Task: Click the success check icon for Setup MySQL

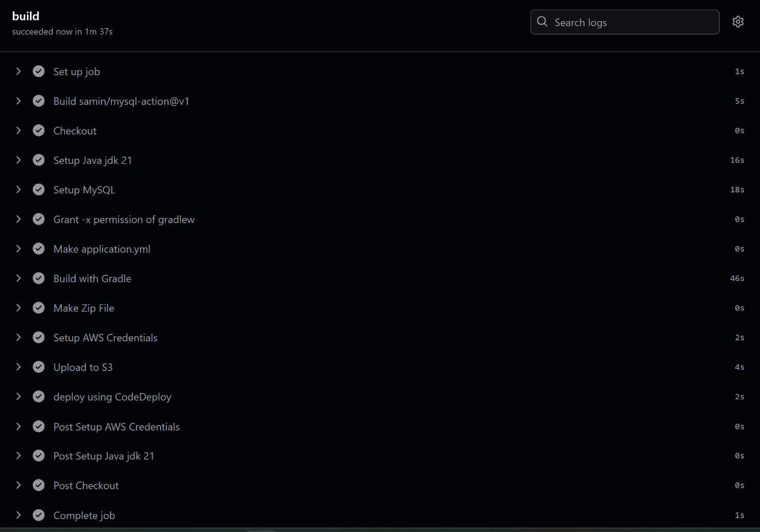Action: (38, 190)
